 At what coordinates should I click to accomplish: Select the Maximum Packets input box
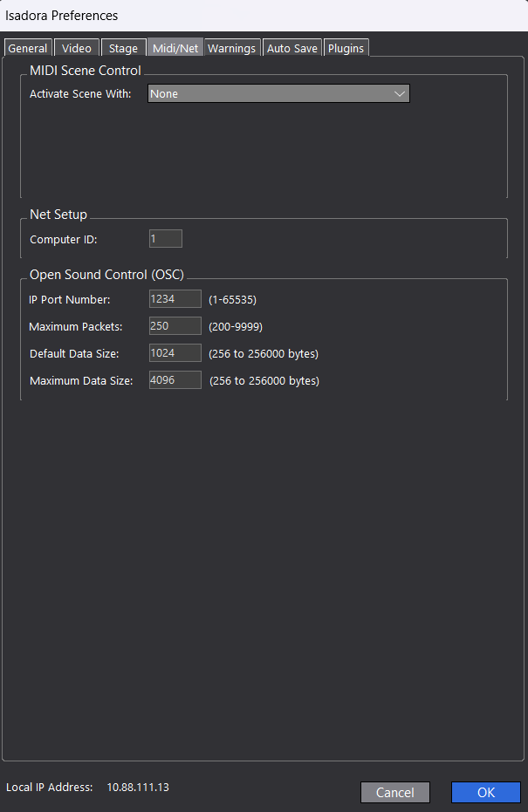point(175,326)
